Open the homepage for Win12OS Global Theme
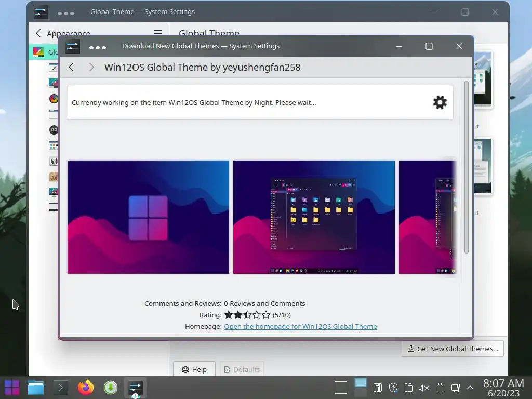532x399 pixels. click(300, 326)
